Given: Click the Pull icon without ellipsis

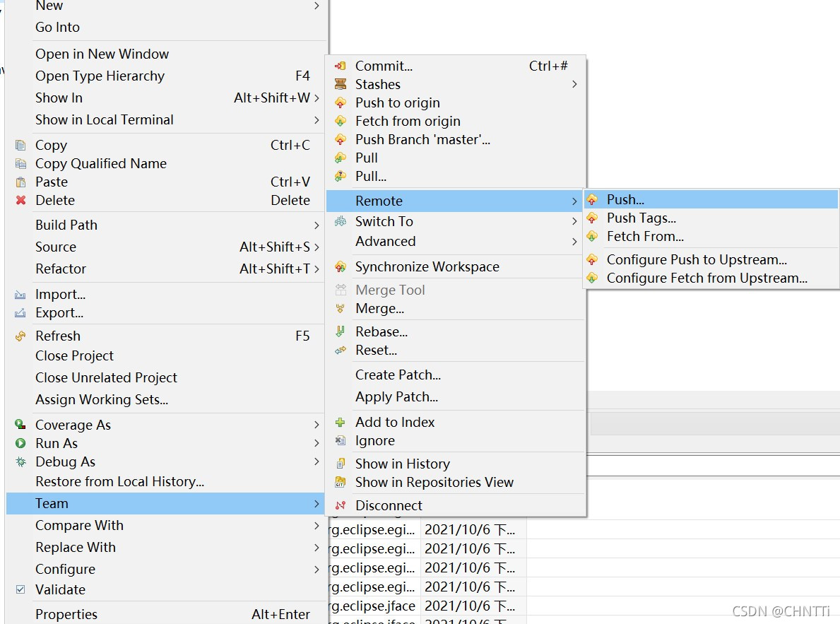Looking at the screenshot, I should click(341, 158).
